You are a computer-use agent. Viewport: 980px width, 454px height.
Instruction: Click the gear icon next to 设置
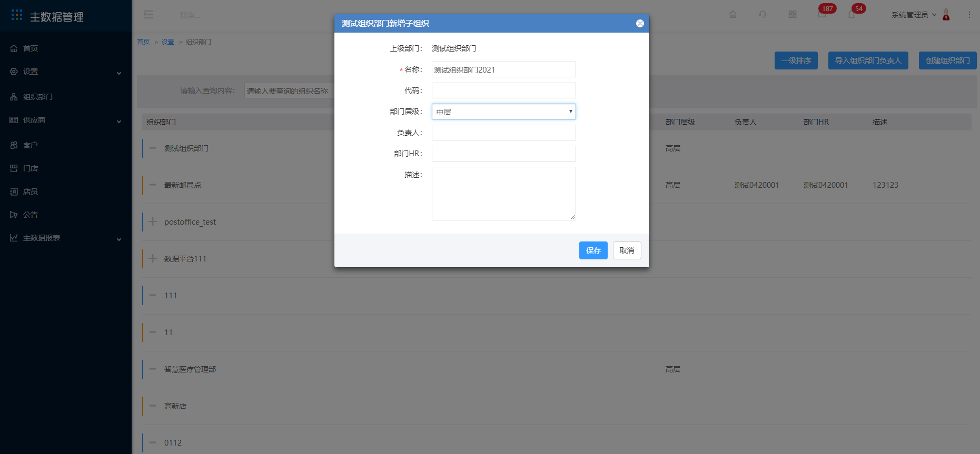(14, 72)
